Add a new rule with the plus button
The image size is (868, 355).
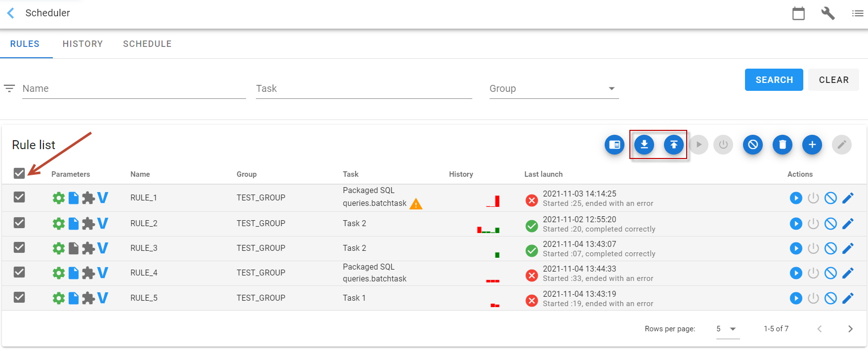[x=812, y=145]
